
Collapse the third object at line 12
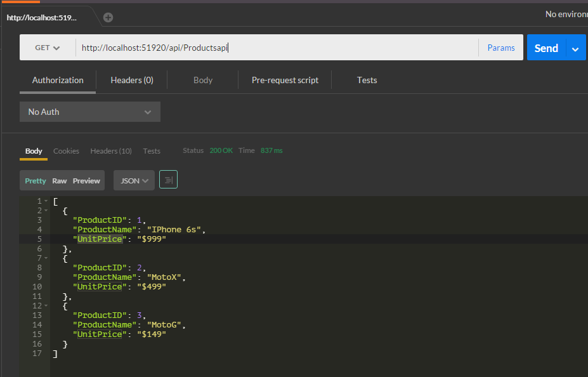click(x=46, y=306)
